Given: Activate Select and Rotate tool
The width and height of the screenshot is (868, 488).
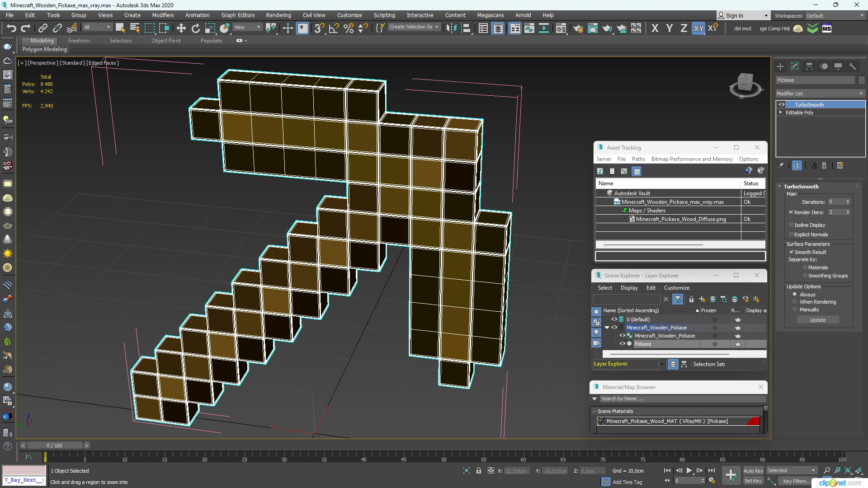Looking at the screenshot, I should point(195,28).
